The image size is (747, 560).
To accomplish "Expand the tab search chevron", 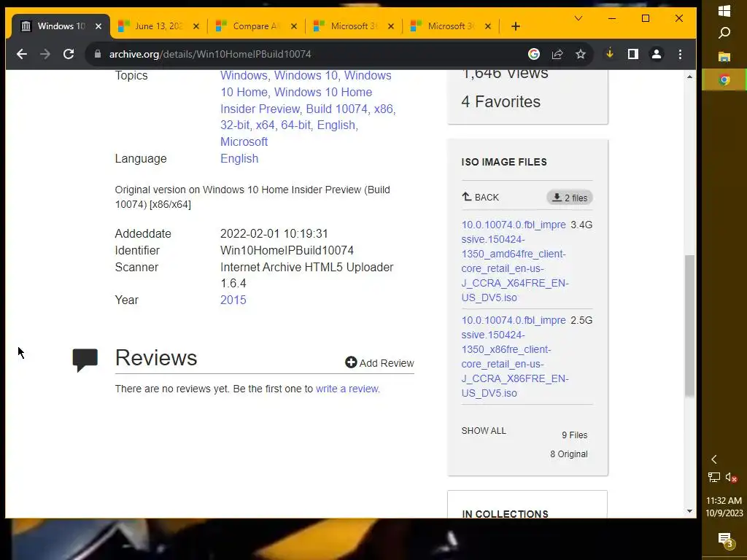I will (578, 18).
